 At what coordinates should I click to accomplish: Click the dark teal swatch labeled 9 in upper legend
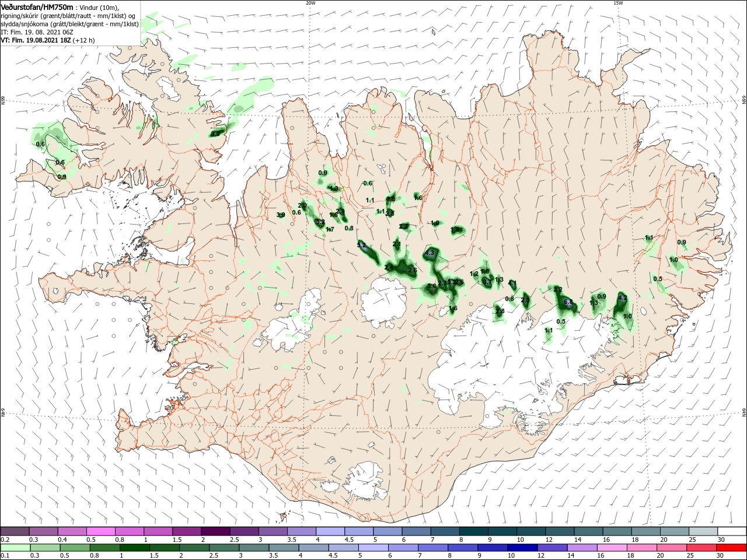click(x=502, y=531)
